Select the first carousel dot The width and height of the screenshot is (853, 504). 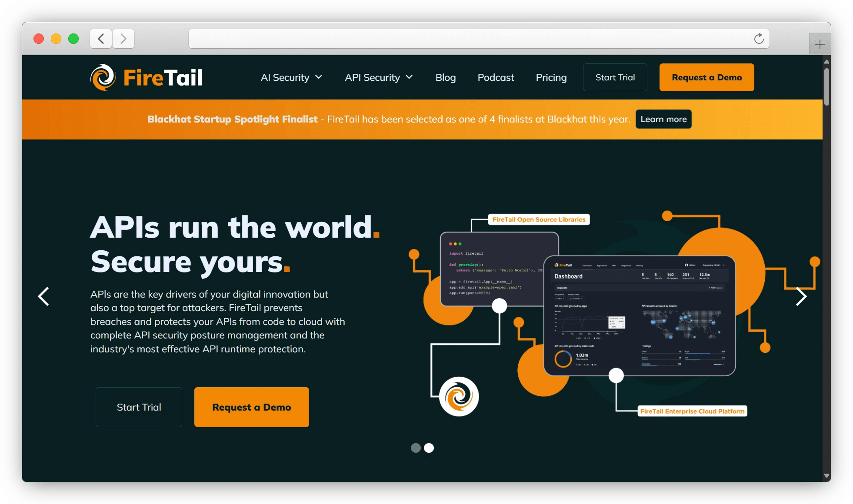point(416,448)
